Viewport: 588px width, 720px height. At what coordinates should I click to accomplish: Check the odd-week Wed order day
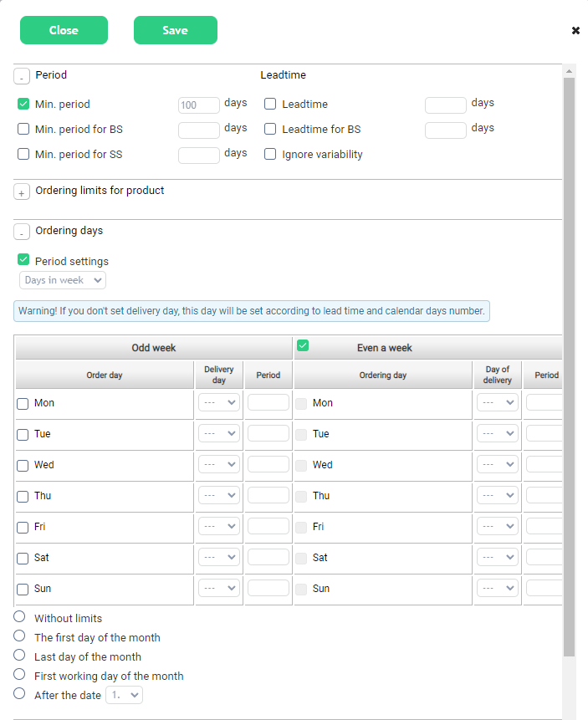click(23, 466)
